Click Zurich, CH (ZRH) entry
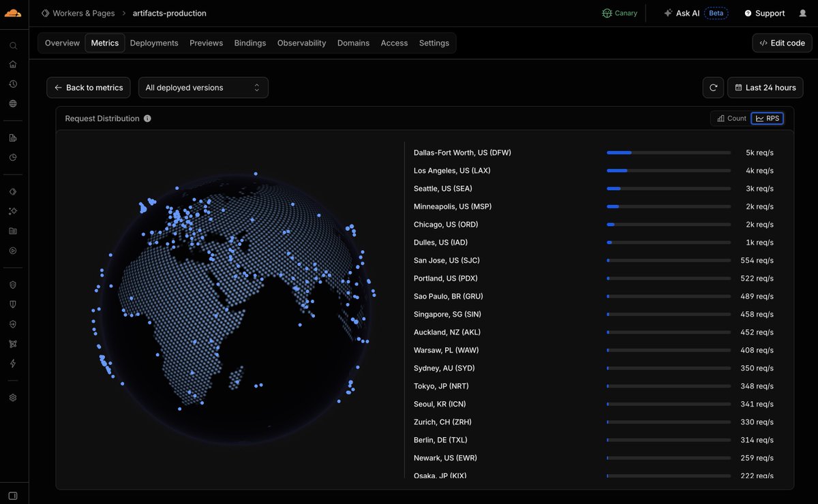The height and width of the screenshot is (504, 818). tap(443, 422)
